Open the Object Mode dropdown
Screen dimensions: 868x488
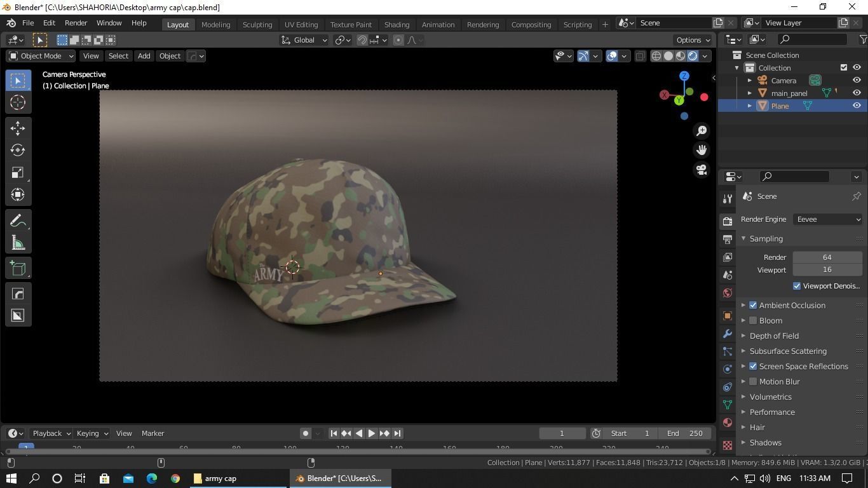[x=41, y=56]
